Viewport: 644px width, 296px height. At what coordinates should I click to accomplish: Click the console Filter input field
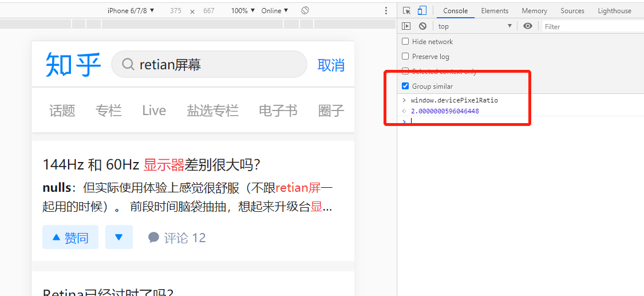coord(592,26)
